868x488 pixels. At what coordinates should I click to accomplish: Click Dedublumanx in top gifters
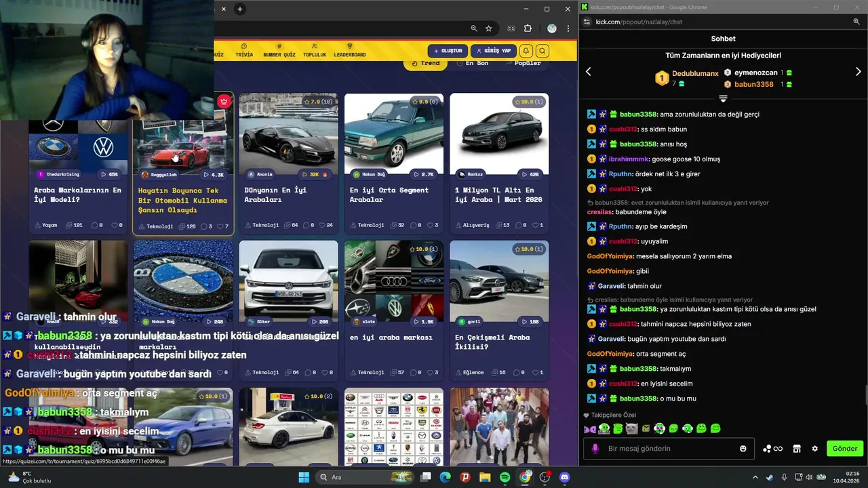pyautogui.click(x=695, y=73)
